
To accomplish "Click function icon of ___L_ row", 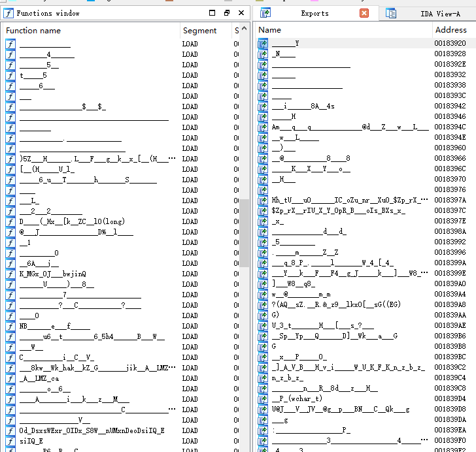I will [x=10, y=201].
